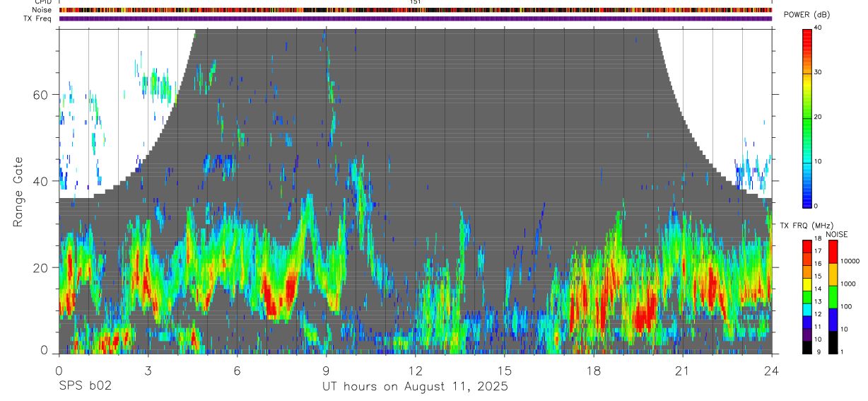Screen dimensions: 868x401
Task: Select the red 10000 noise legend band
Action: (x=832, y=252)
